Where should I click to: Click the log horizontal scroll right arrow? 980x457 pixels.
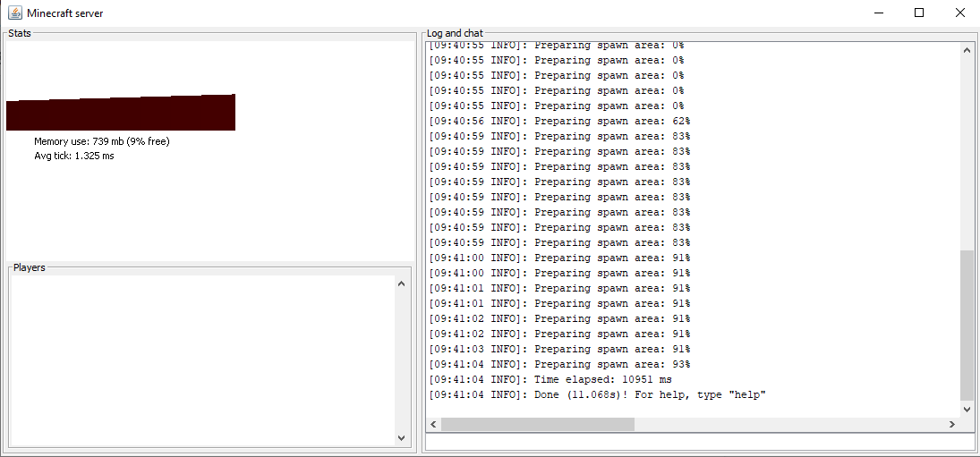click(952, 425)
